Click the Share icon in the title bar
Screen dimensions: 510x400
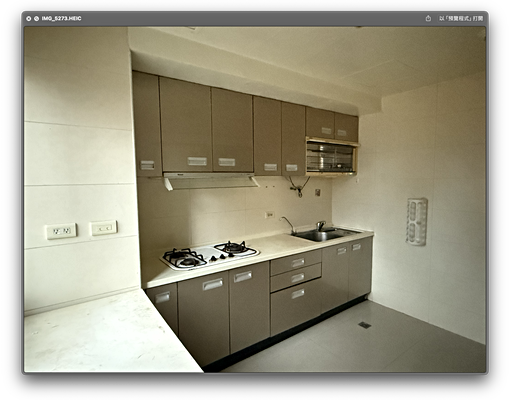pos(428,19)
